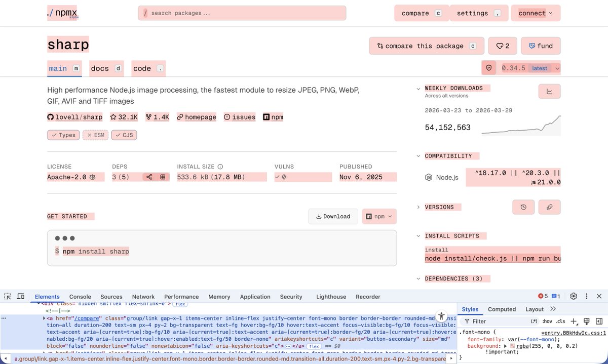The image size is (608, 364).
Task: Click the breadcrumb left scroll arrow
Action: click(x=5, y=359)
